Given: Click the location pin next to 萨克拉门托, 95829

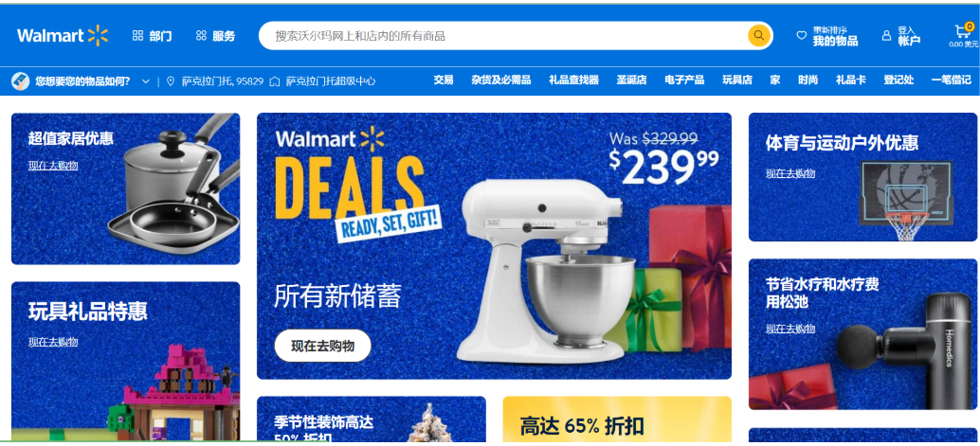Looking at the screenshot, I should click(x=171, y=81).
